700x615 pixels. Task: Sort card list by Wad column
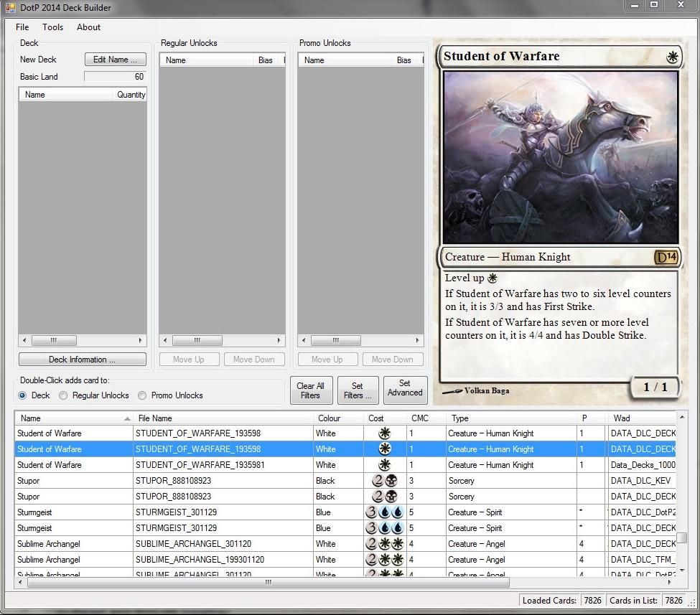pos(642,418)
